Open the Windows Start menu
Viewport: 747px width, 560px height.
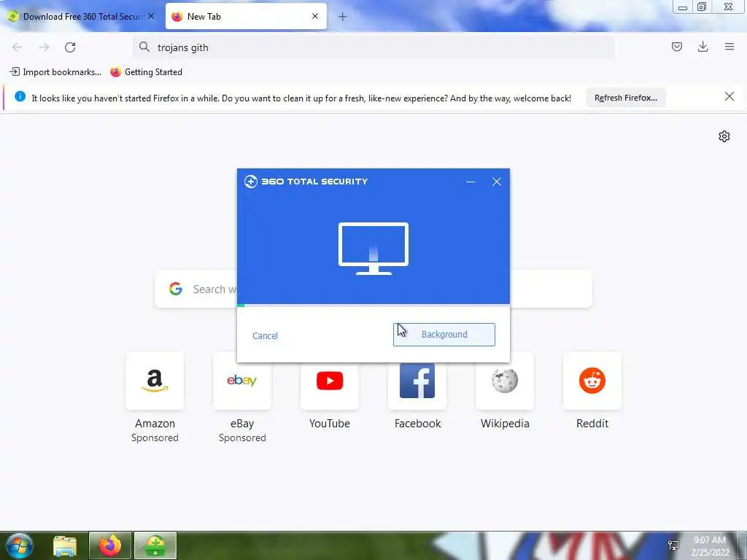[x=20, y=545]
